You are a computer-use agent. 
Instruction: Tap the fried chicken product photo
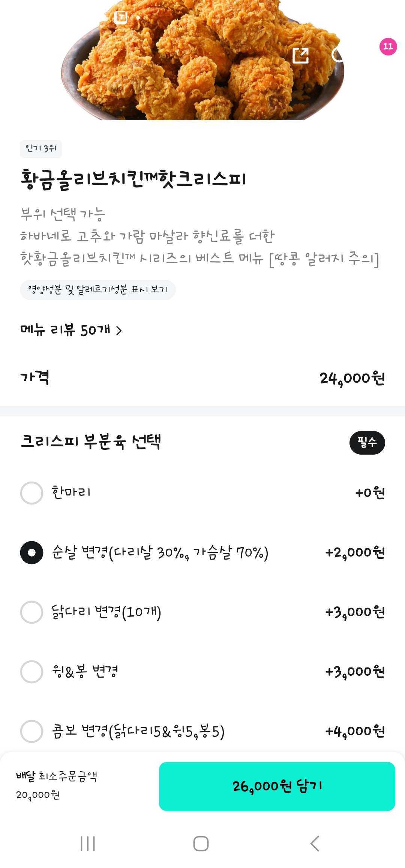pyautogui.click(x=202, y=67)
